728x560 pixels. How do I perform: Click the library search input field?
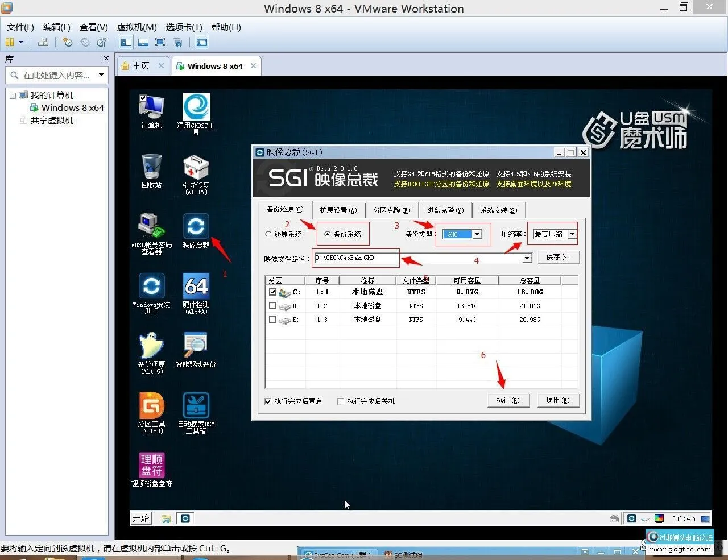56,75
